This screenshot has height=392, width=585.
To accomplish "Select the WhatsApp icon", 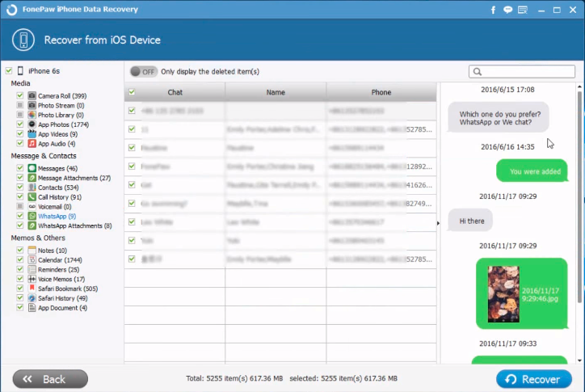I will pyautogui.click(x=32, y=216).
